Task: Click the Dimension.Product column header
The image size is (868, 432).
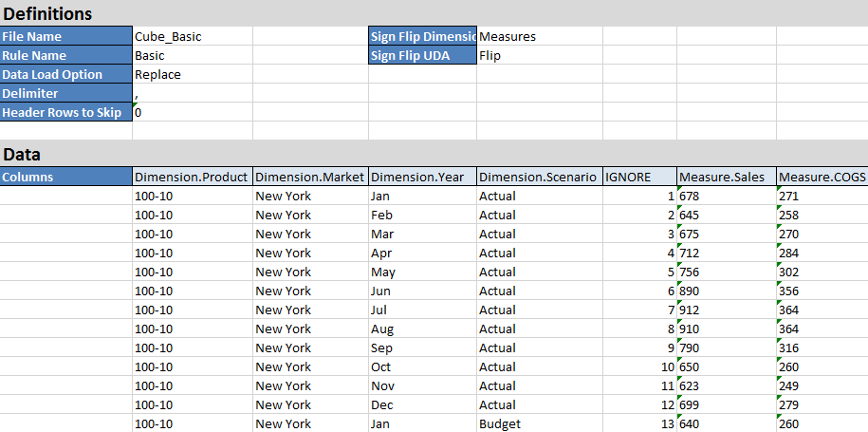Action: [x=192, y=177]
